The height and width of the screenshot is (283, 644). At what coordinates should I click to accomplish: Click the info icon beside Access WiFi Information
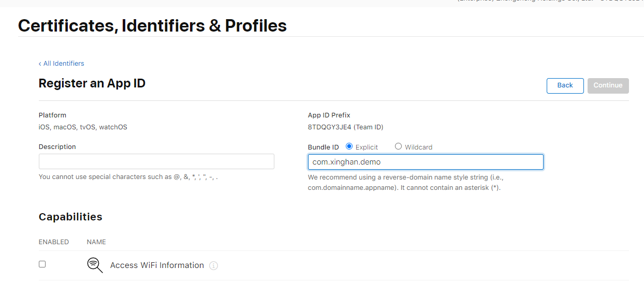tap(214, 265)
